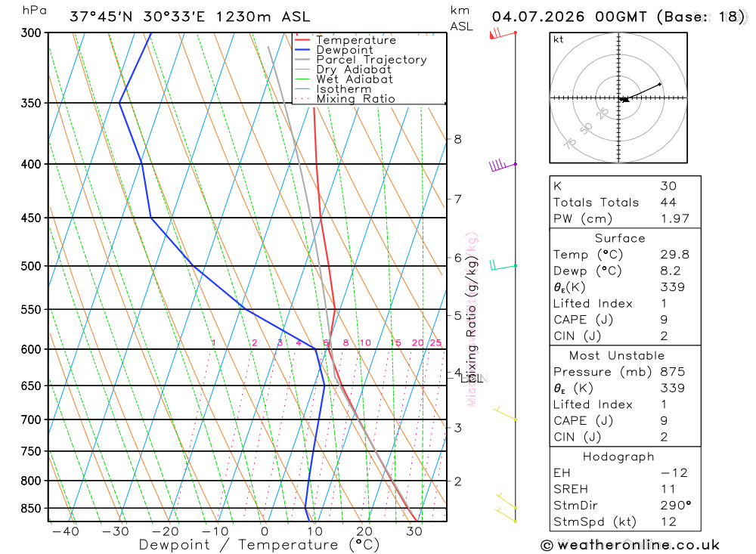Click the weatheronline.co.uk copyright text
The width and height of the screenshot is (756, 554).
pyautogui.click(x=631, y=546)
